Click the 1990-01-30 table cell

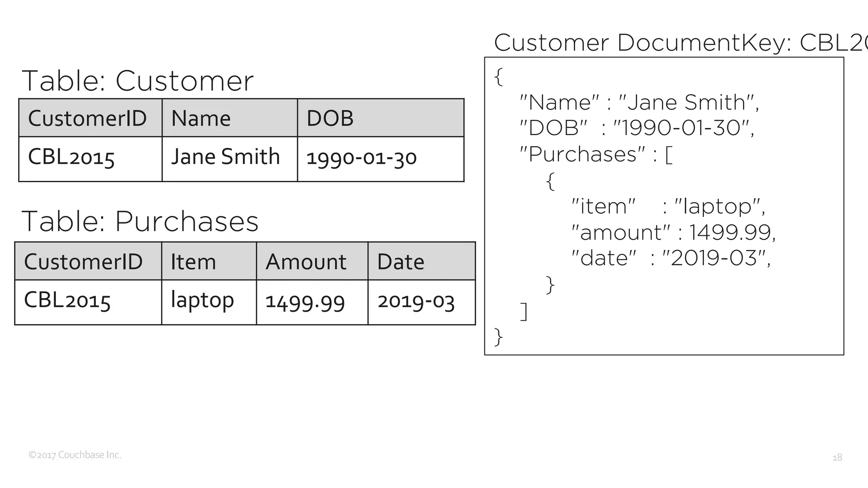[381, 159]
